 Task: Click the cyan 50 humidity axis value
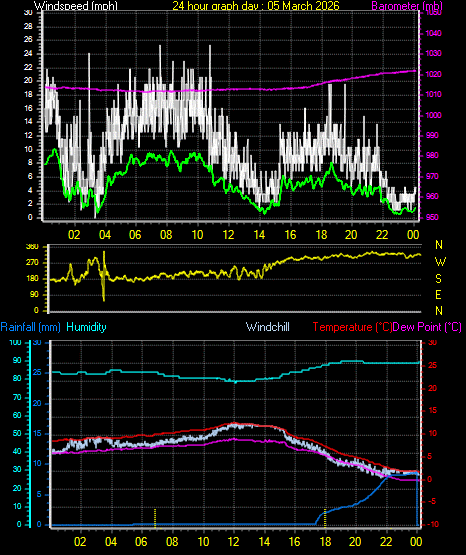[17, 434]
